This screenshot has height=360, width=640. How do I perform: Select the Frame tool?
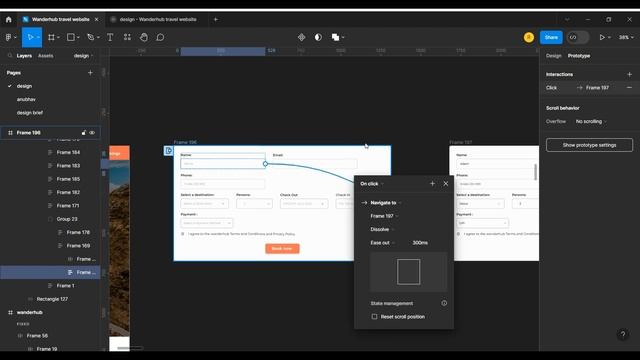pyautogui.click(x=51, y=37)
